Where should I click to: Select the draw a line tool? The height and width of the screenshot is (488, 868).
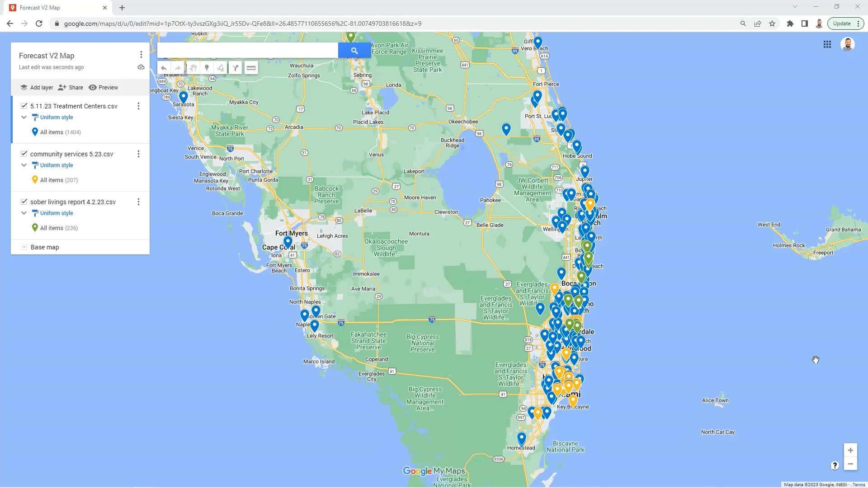coord(221,68)
